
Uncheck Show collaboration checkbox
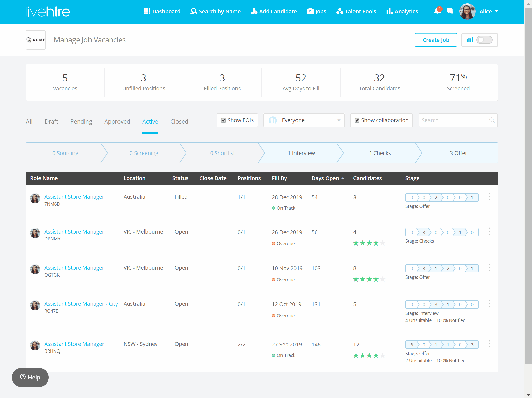[x=357, y=120]
